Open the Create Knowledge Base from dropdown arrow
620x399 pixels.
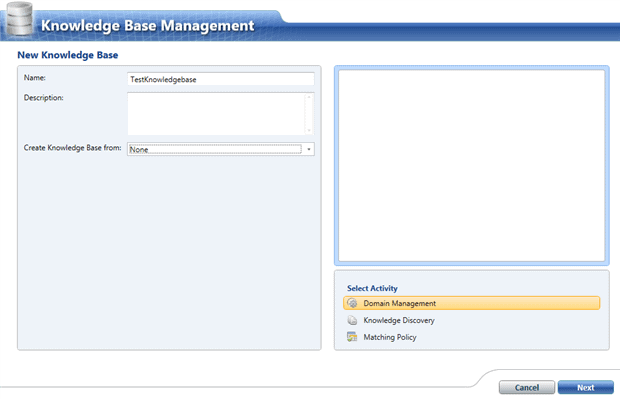[309, 149]
